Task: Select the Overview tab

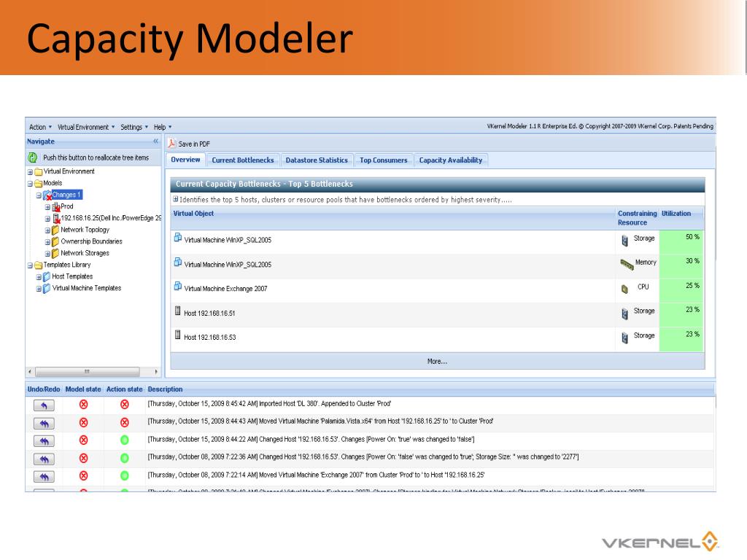Action: point(185,160)
